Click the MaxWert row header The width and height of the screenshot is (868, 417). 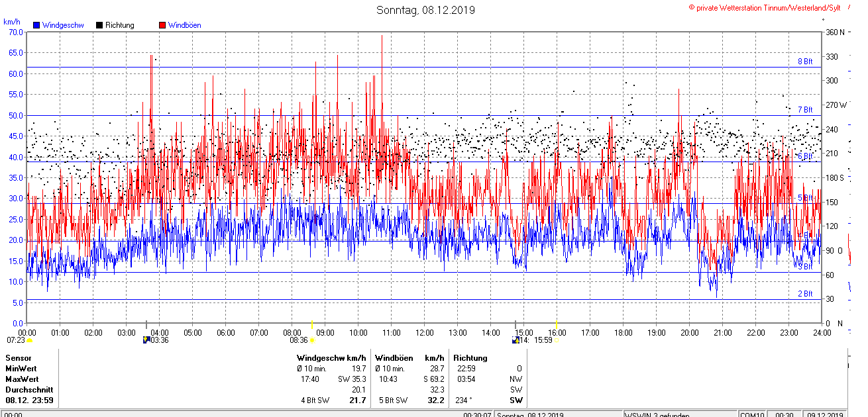click(x=22, y=379)
